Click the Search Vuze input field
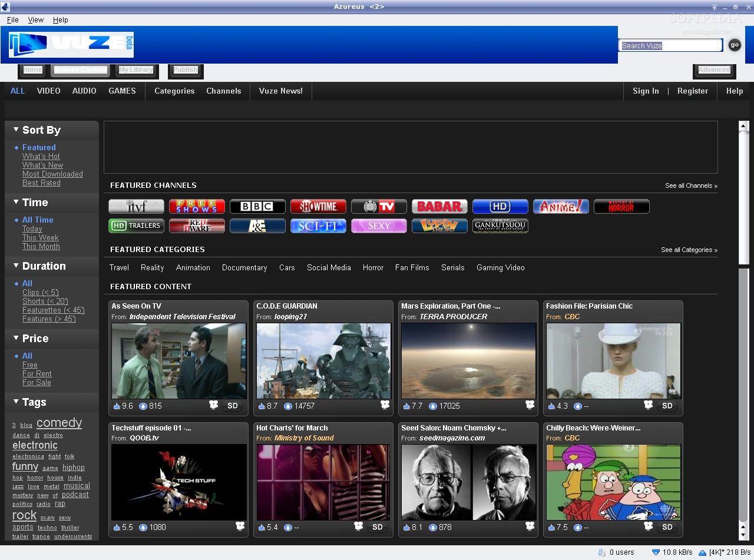Image resolution: width=754 pixels, height=560 pixels. point(670,45)
